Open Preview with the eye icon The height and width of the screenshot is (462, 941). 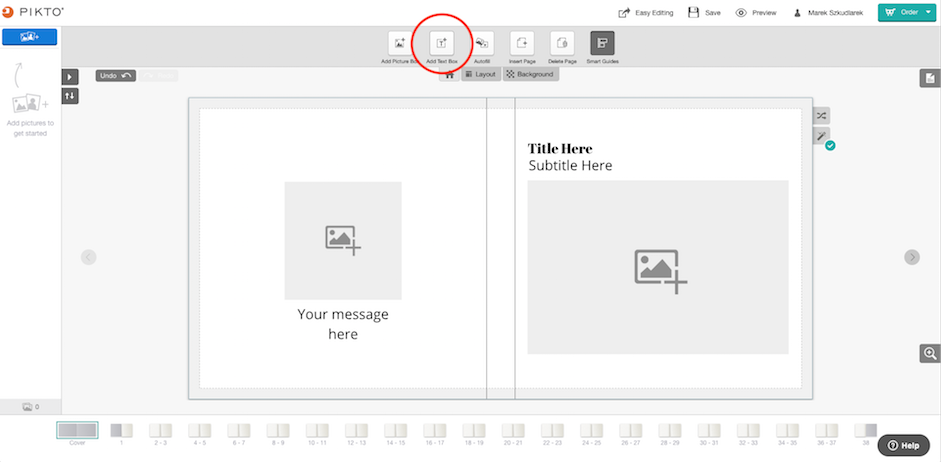pos(756,13)
